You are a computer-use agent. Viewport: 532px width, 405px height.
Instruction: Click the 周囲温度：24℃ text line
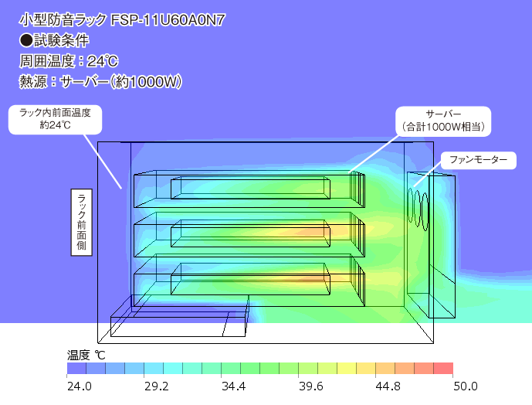point(68,60)
